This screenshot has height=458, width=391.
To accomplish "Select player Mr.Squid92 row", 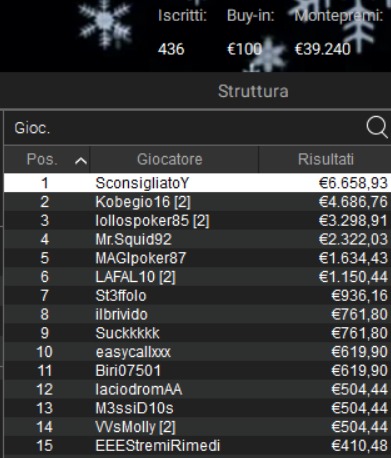I will pos(197,239).
